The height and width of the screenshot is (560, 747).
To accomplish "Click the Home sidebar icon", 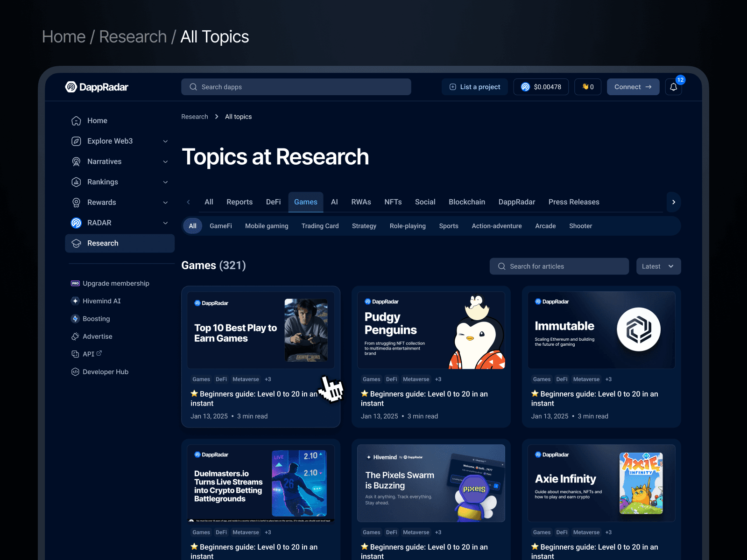I will (x=76, y=121).
